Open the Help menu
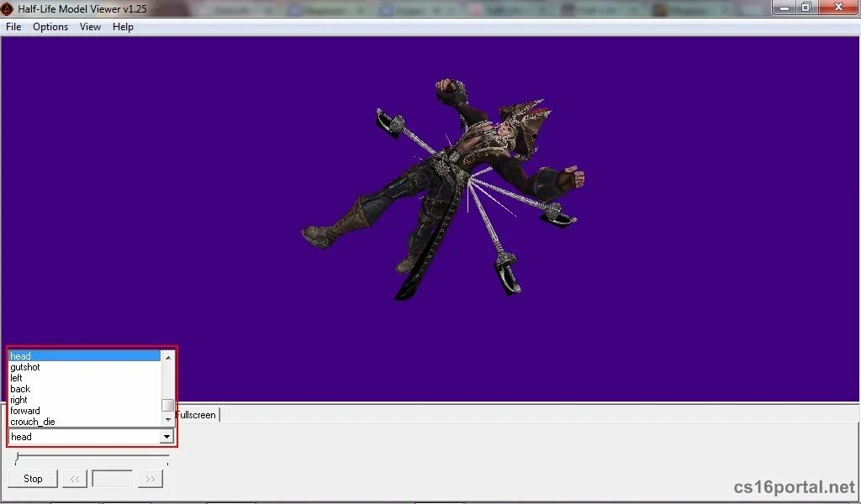Viewport: 861px width, 504px height. (x=123, y=27)
